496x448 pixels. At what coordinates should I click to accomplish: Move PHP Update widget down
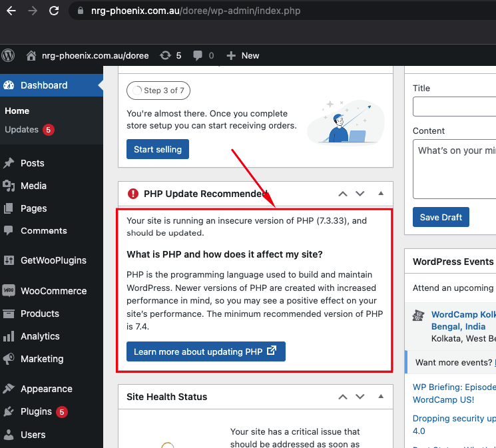[360, 194]
